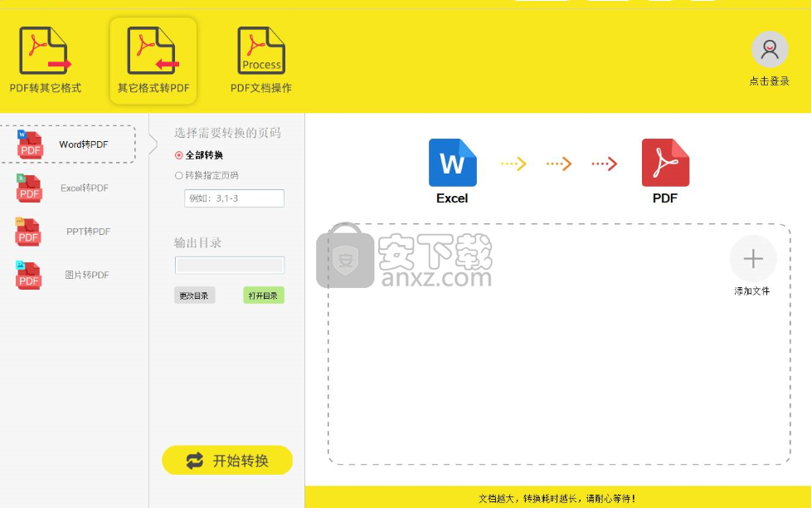
Task: Select the Word转PDF sidebar item
Action: (68, 144)
